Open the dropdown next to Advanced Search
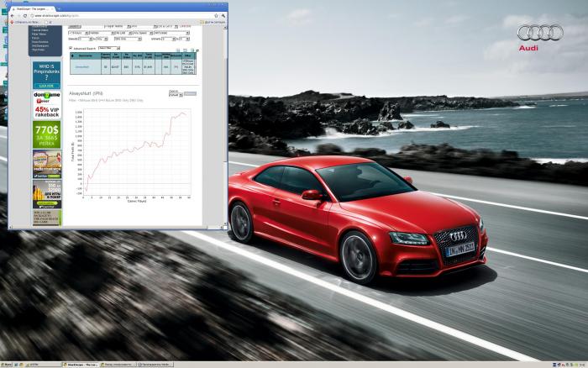Viewport: 588px width, 368px height. pyautogui.click(x=109, y=49)
